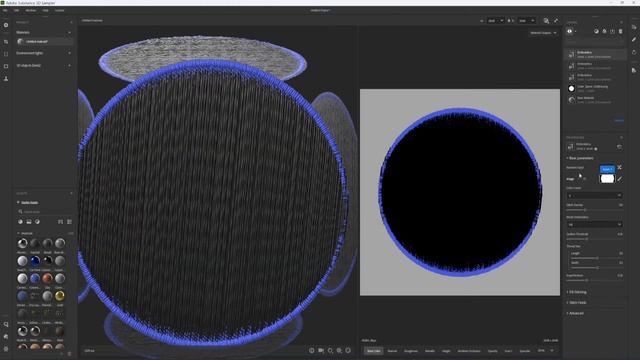Select the second Embroidery layer

point(596,66)
